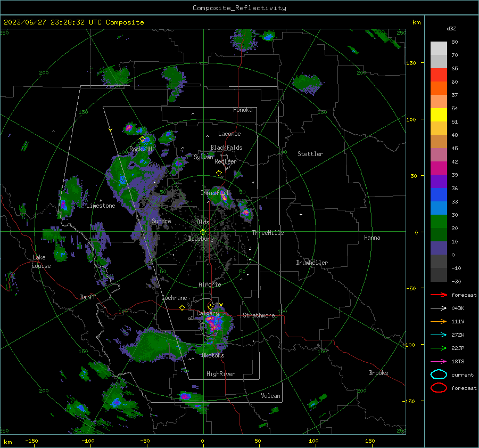Click the cyan 27ZW arrow symbol
Viewport: 479px width, 448px height.
(x=439, y=335)
